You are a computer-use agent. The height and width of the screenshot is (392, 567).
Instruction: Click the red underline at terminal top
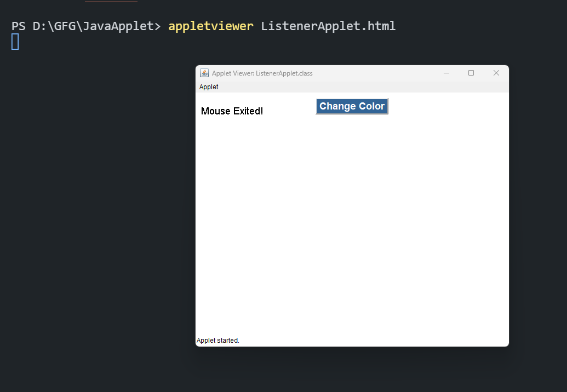tap(111, 2)
